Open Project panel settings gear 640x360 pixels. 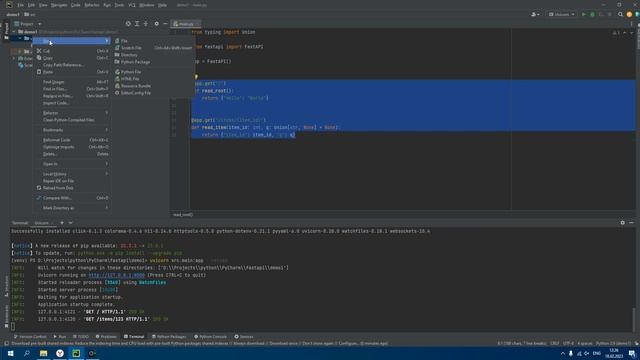(156, 24)
